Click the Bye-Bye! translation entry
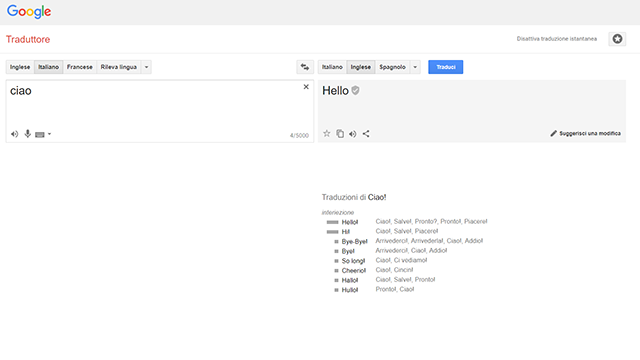The height and width of the screenshot is (360, 640). (354, 242)
